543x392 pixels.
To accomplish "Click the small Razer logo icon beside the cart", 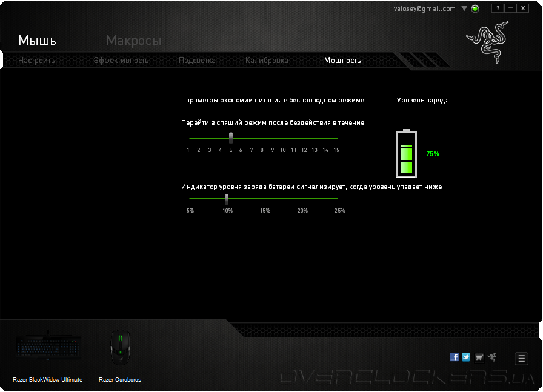I will [491, 357].
